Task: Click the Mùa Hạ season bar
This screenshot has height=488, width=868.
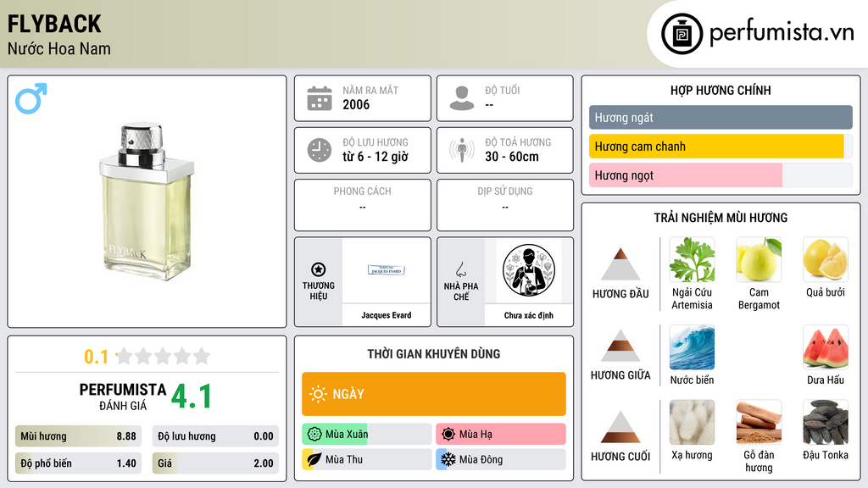Action: (x=501, y=435)
